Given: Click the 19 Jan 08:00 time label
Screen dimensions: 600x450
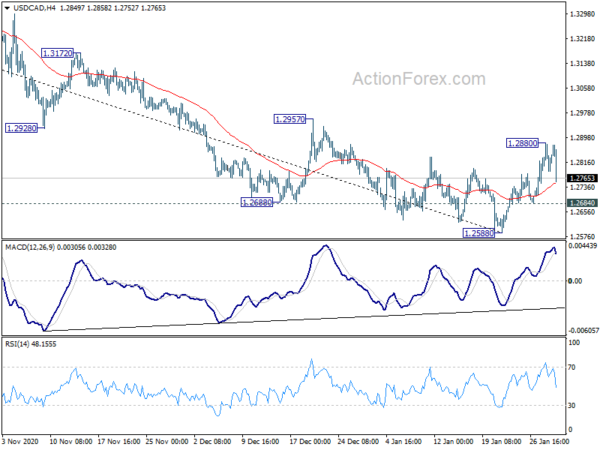Looking at the screenshot, I should (502, 441).
